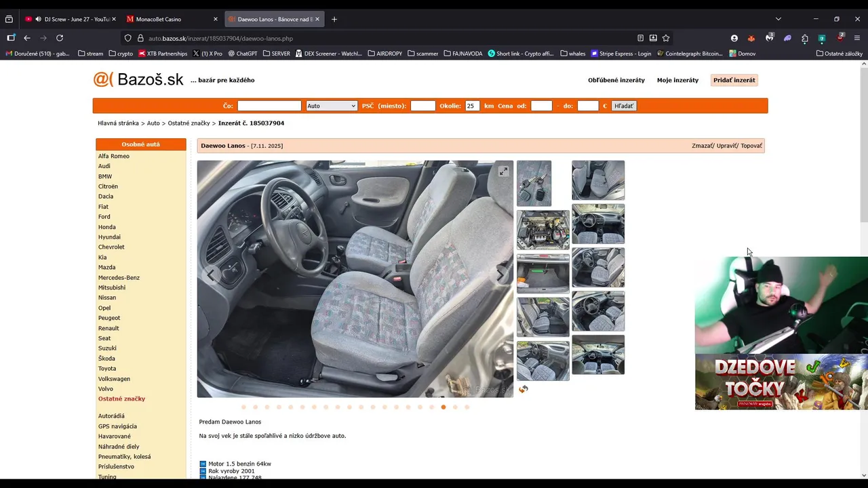
Task: Open Pneumatiky, kolesá category
Action: click(124, 457)
